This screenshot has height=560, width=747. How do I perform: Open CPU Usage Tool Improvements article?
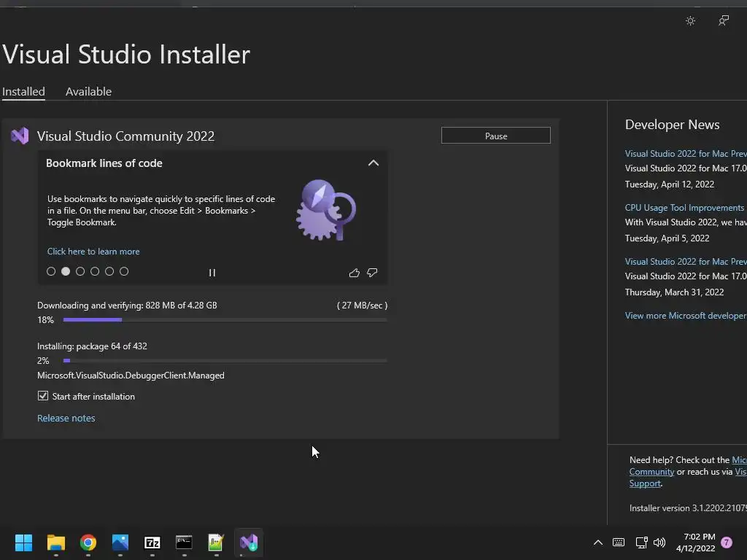click(x=684, y=208)
